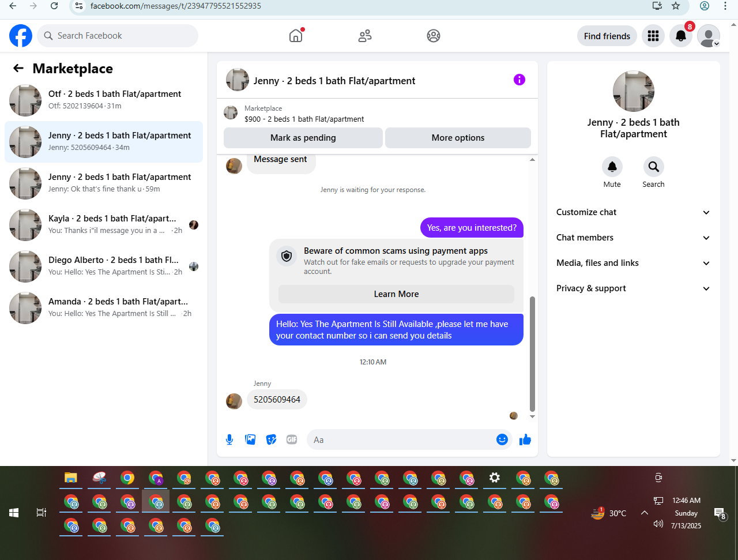Send a thumbs-up like

(525, 439)
